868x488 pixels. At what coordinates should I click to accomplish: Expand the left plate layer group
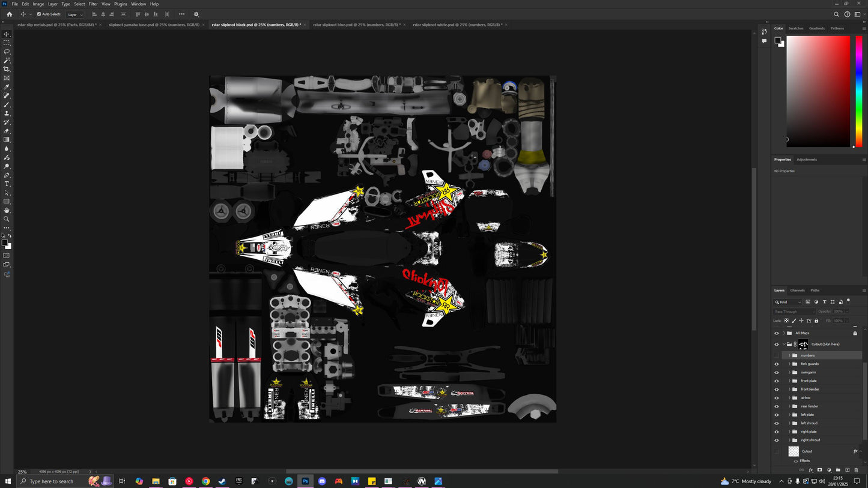[x=789, y=415]
